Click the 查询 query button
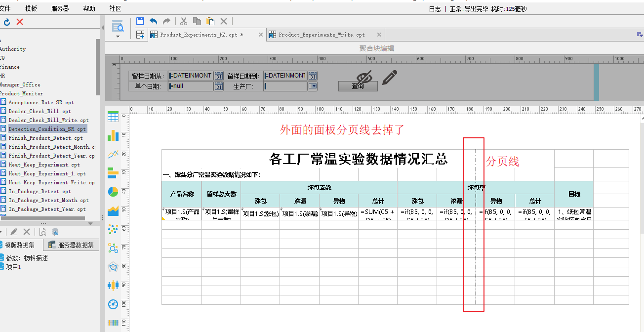The image size is (644, 332). click(358, 86)
